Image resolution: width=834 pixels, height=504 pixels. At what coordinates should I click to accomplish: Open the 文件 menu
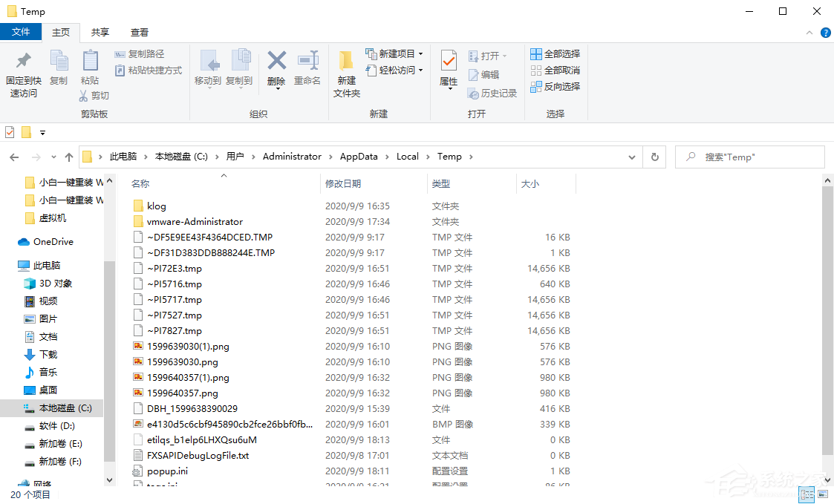(22, 32)
